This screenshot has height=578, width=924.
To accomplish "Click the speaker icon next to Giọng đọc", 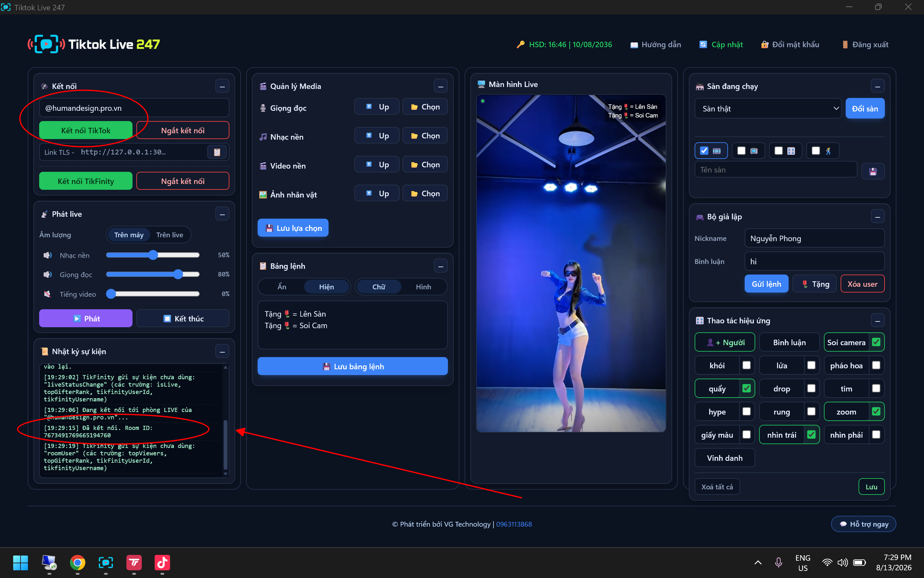I will pyautogui.click(x=47, y=275).
